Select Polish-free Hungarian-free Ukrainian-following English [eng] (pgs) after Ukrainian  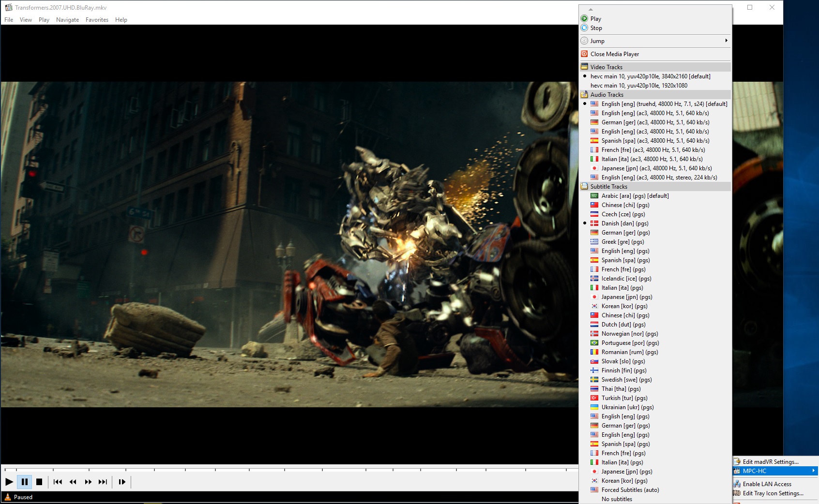click(x=655, y=416)
